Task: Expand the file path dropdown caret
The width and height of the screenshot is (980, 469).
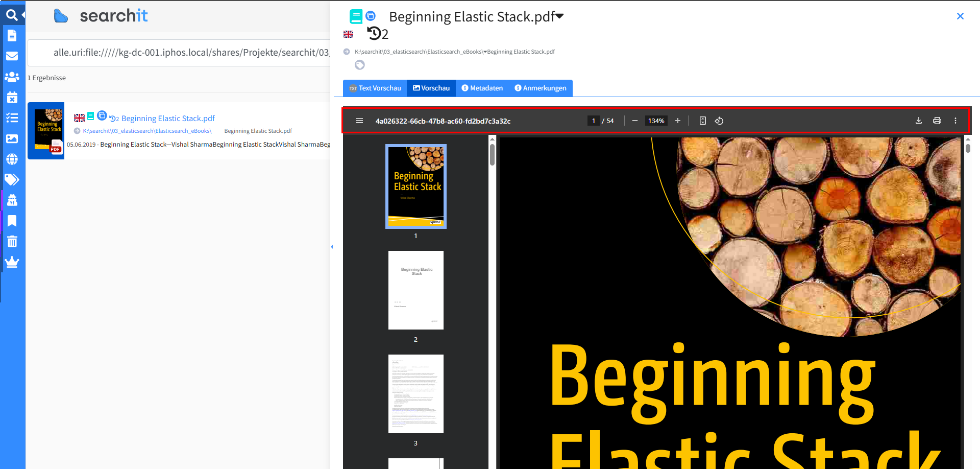Action: pos(485,52)
